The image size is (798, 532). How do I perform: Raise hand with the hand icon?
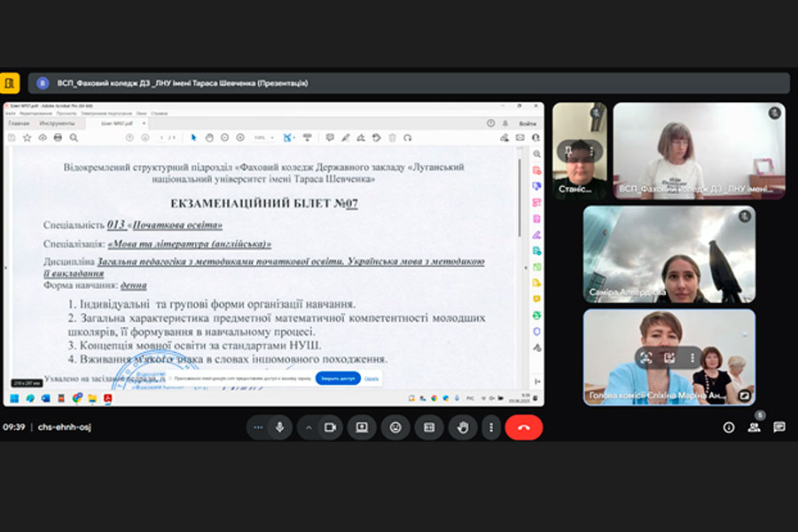463,427
